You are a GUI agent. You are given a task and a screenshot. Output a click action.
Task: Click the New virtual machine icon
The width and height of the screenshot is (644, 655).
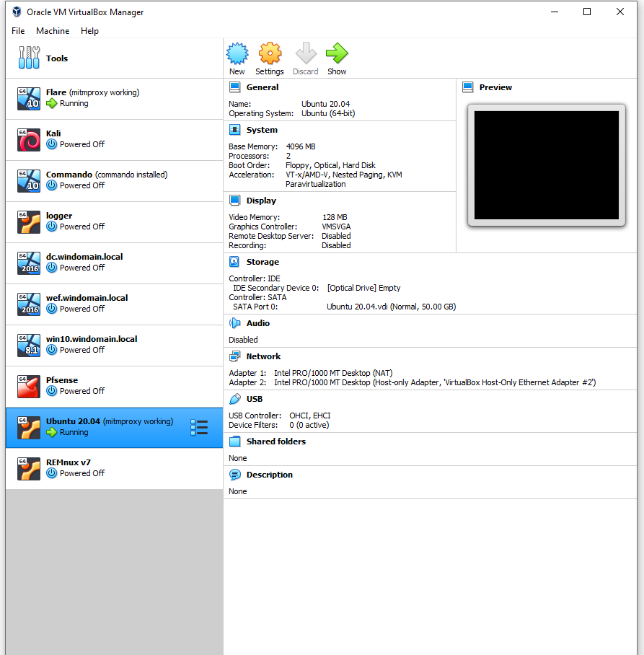tap(237, 53)
